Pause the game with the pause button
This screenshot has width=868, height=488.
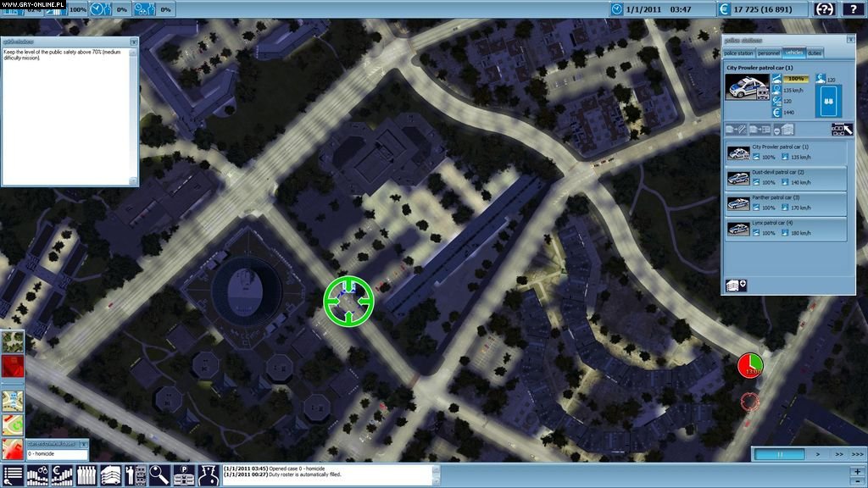point(780,454)
